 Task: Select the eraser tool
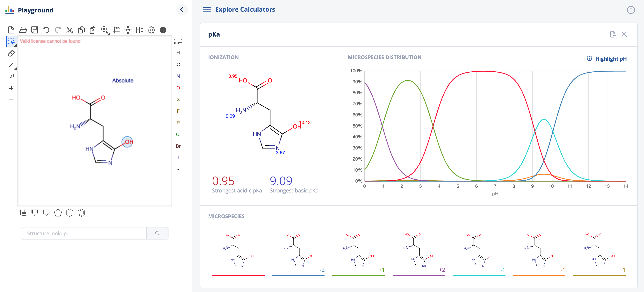coord(11,53)
